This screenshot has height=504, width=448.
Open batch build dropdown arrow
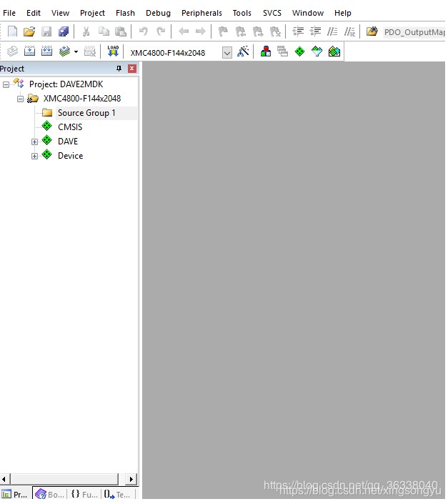point(76,51)
